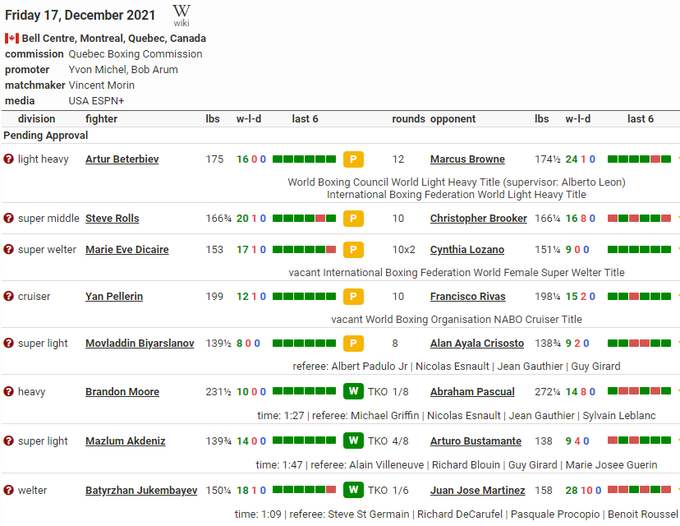Click the pending 'P' badge for Dicaire bout
680x526 pixels.
353,250
